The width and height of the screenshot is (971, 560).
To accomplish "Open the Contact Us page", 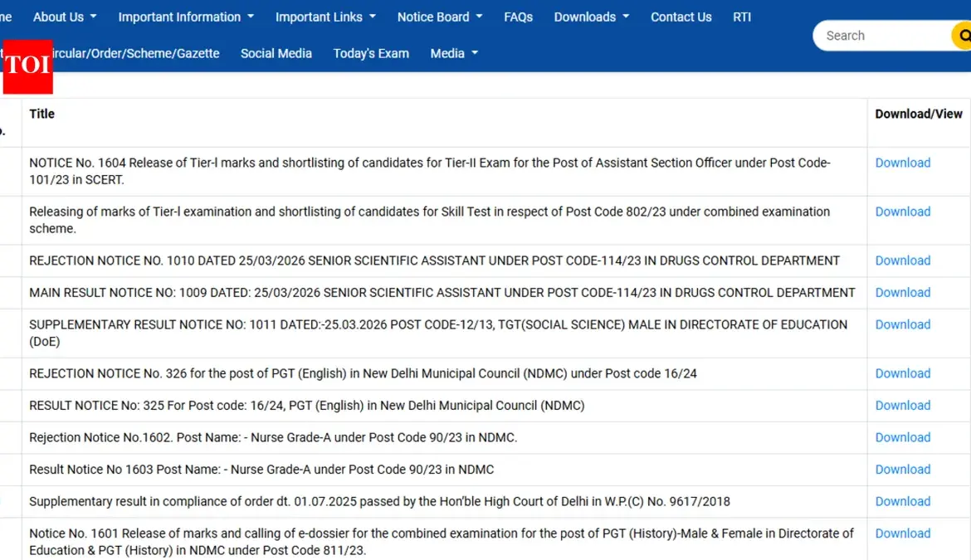I will 681,17.
